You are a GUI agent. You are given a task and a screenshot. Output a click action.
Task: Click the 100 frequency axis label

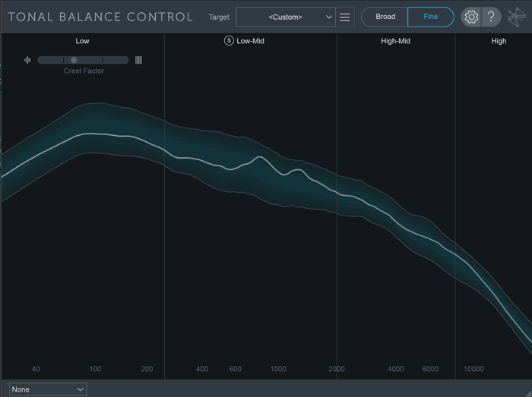point(95,369)
